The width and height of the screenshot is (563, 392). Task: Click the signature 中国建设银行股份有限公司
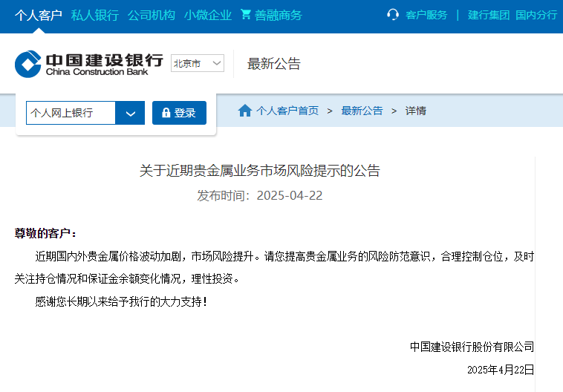click(472, 347)
